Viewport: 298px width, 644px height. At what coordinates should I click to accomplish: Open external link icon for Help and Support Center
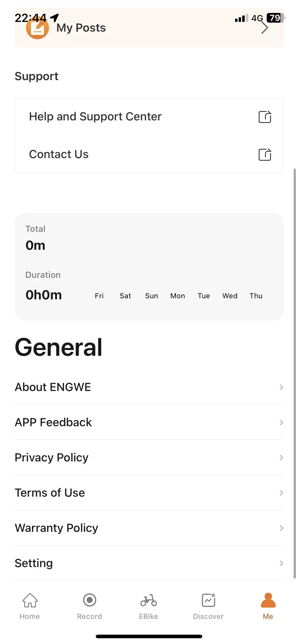pos(265,117)
